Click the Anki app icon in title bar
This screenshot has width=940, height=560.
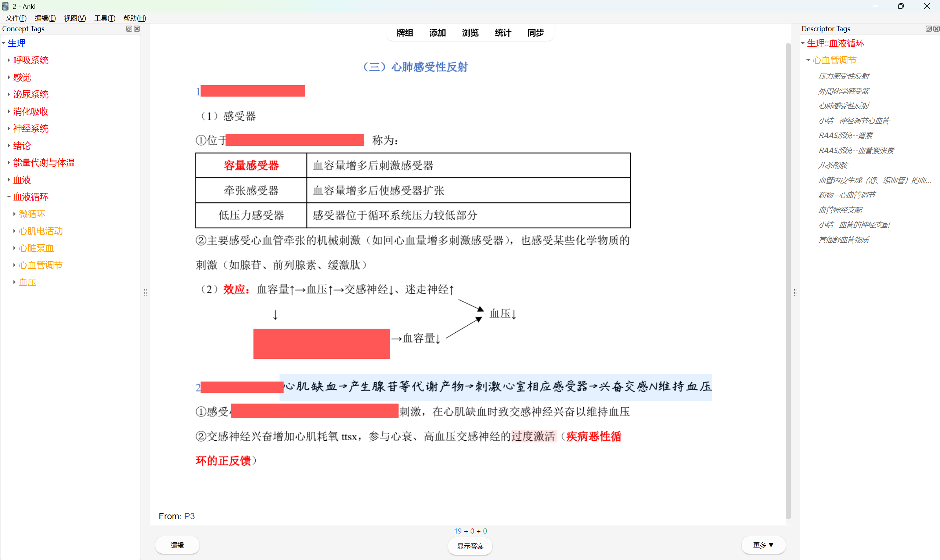pyautogui.click(x=5, y=6)
